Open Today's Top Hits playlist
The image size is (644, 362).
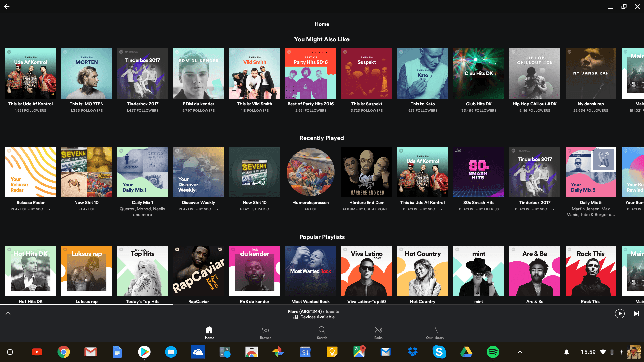(143, 271)
